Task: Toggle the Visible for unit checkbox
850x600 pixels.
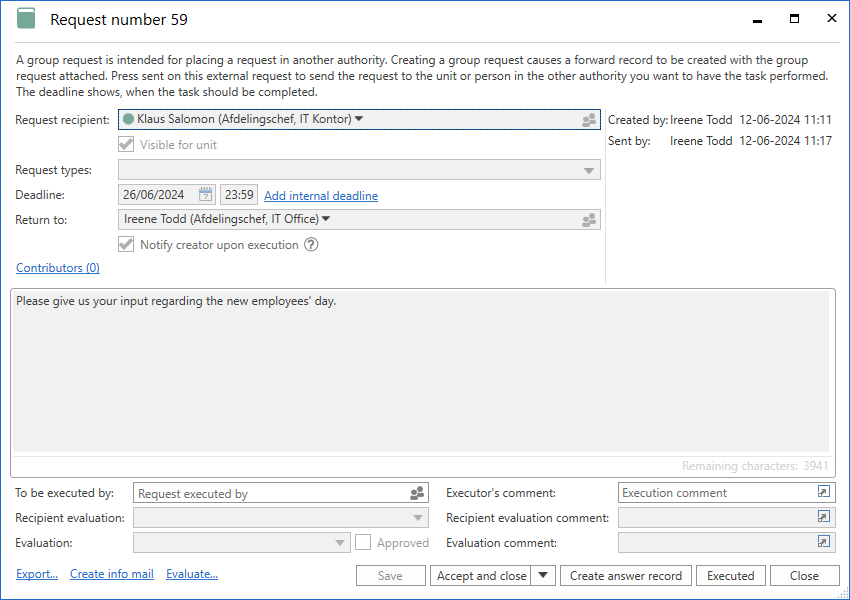Action: click(x=126, y=145)
